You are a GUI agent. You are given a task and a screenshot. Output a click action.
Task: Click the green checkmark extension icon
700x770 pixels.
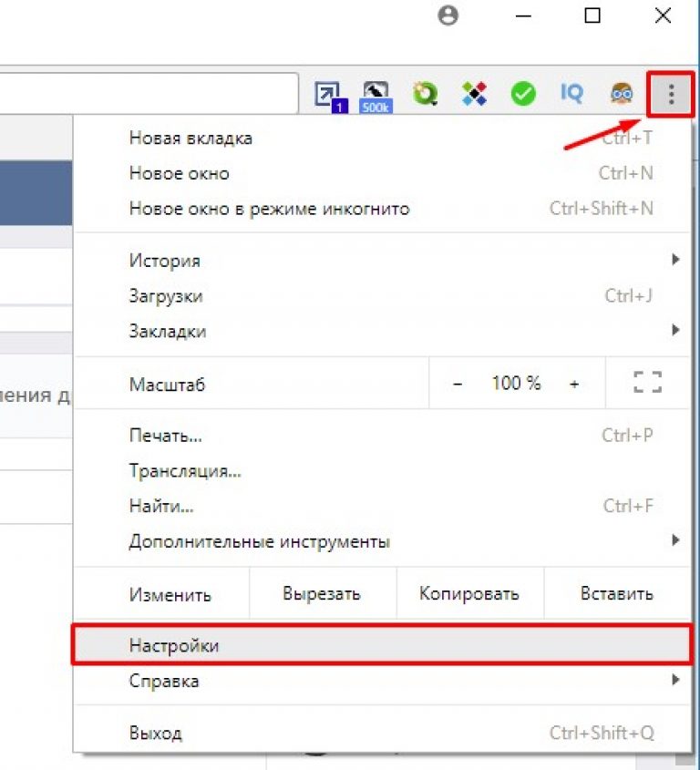[x=523, y=93]
